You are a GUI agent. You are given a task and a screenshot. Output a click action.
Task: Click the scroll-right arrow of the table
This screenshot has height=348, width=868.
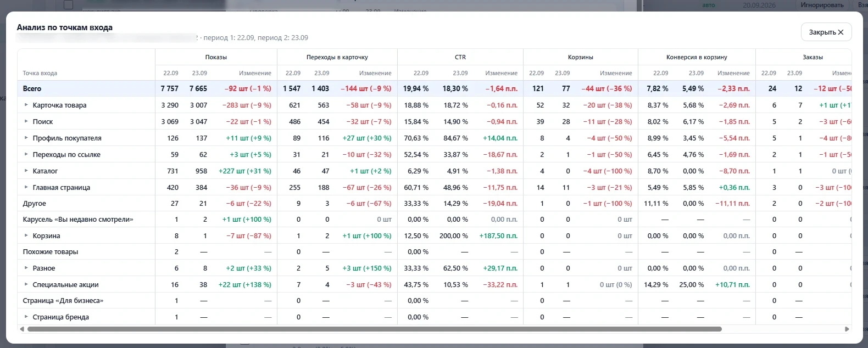(x=847, y=329)
